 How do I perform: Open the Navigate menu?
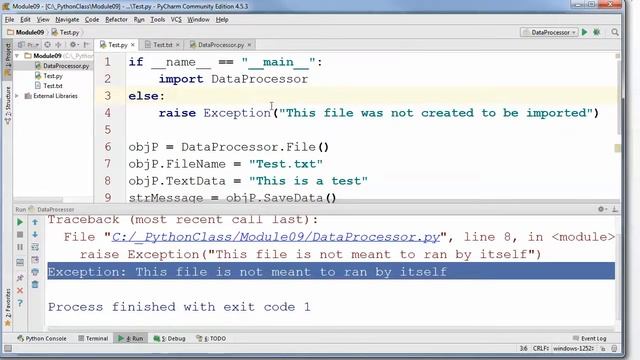(67, 20)
